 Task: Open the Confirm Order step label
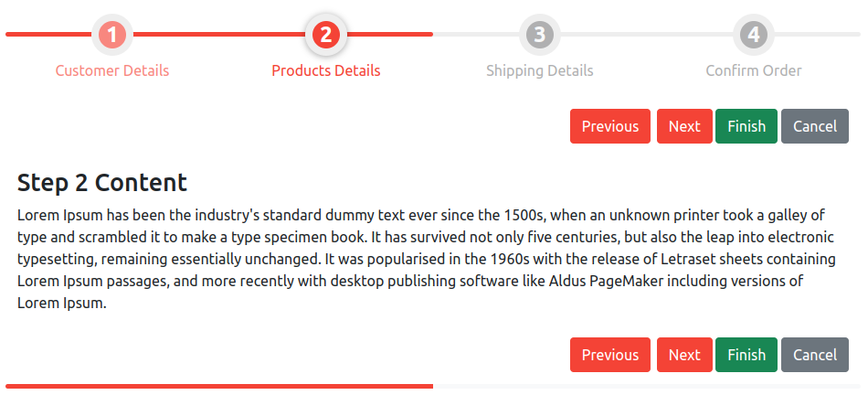pos(754,71)
